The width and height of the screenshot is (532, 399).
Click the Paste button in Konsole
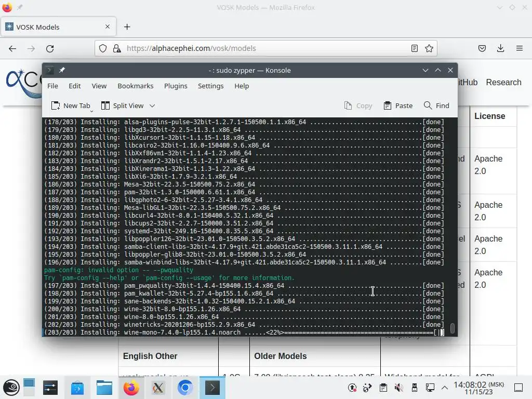pos(398,105)
